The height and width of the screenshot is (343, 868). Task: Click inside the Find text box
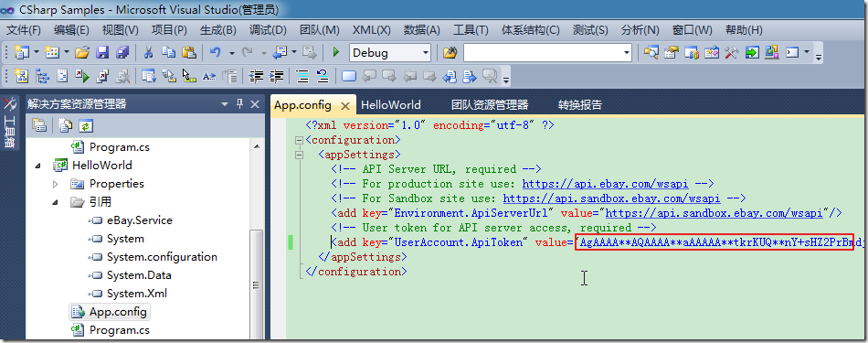coord(543,53)
